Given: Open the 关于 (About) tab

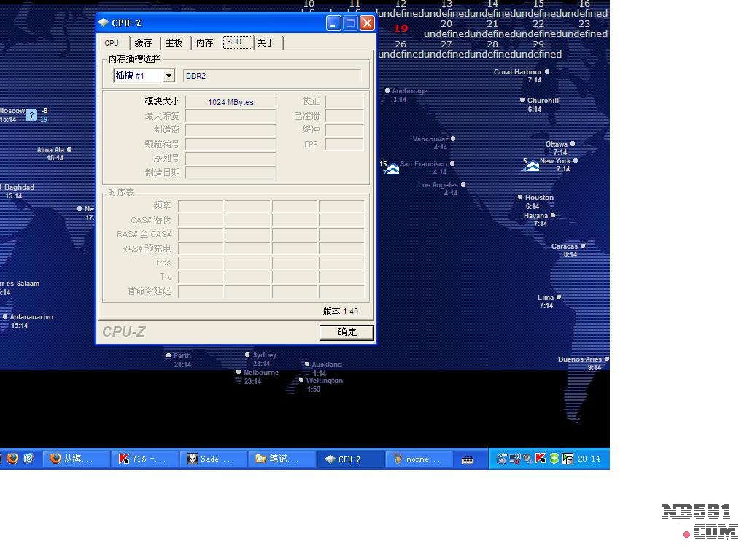Looking at the screenshot, I should [266, 43].
